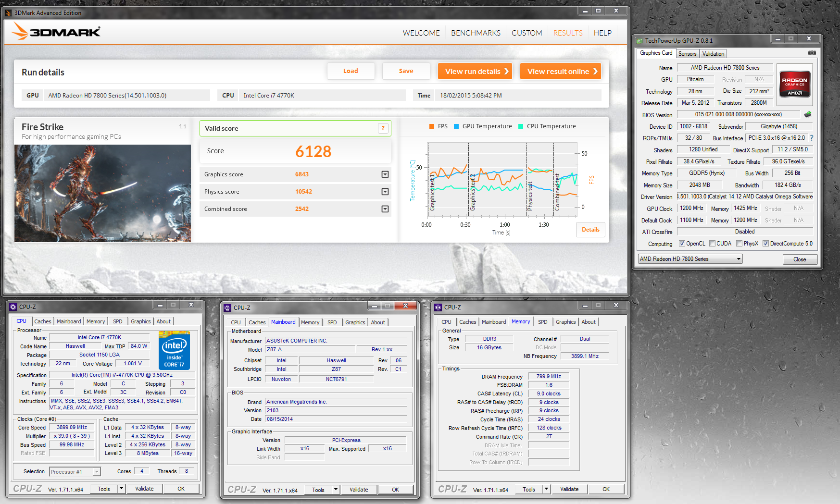Screen dimensions: 840x504
Task: Open the Processor #1 selection dropdown
Action: 75,472
